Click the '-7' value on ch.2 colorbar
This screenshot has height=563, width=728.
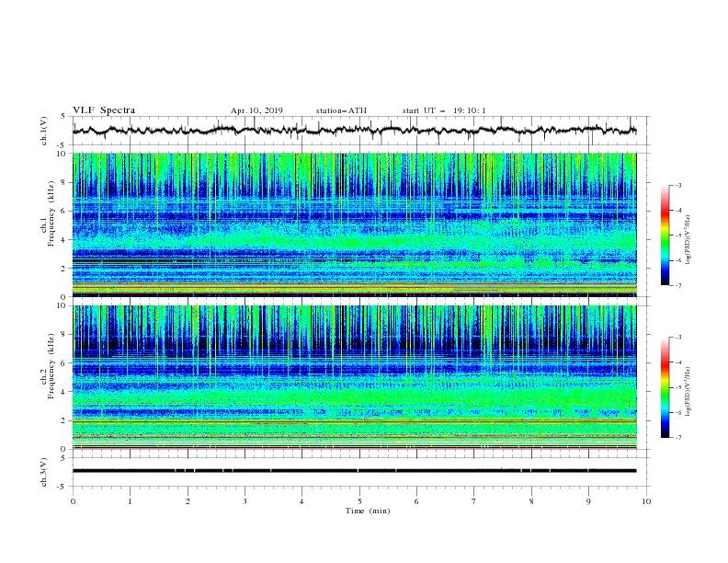(678, 437)
